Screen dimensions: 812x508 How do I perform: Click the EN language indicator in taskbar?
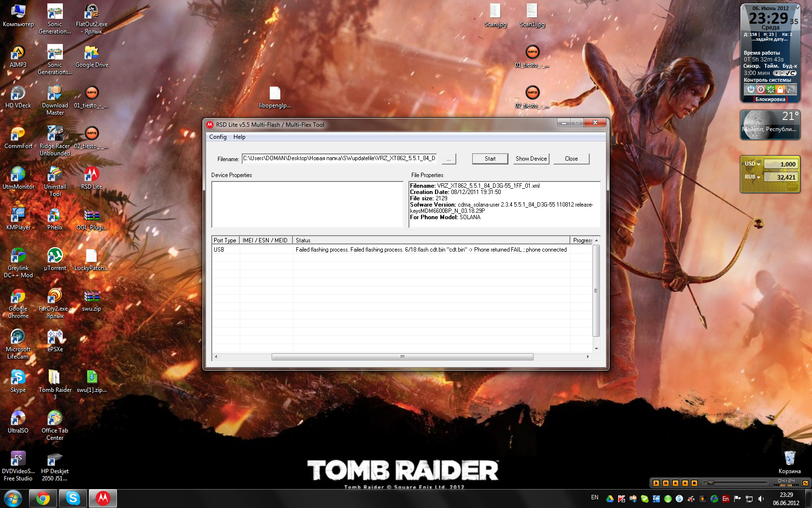point(594,497)
